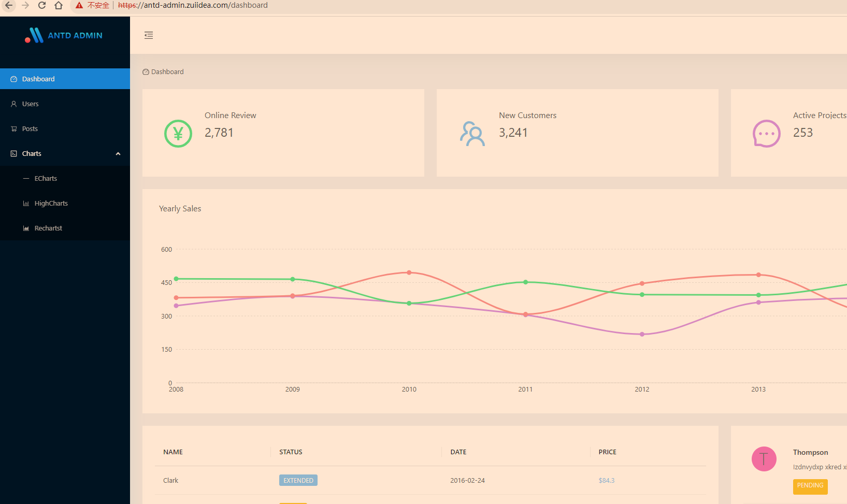847x504 pixels.
Task: Click the PRICE column header
Action: click(608, 452)
